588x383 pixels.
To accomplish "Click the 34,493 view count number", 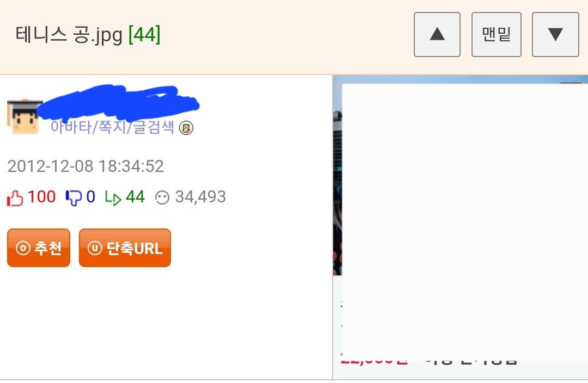I will click(200, 197).
